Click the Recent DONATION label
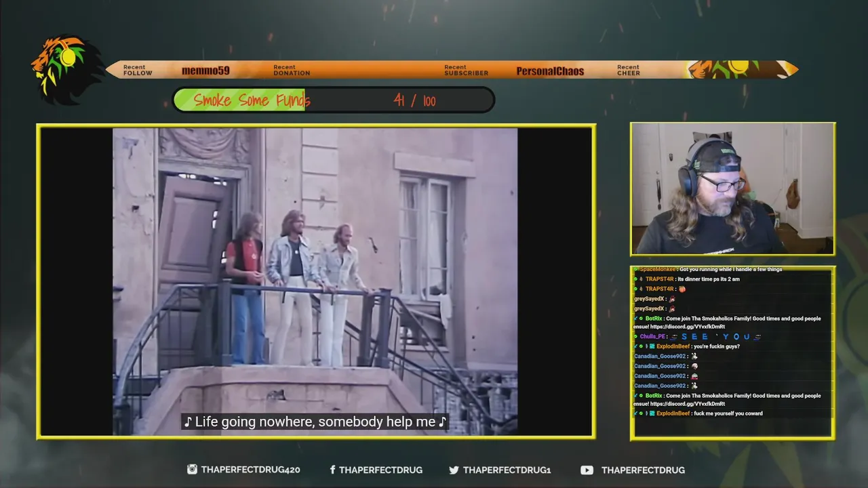 [x=292, y=70]
